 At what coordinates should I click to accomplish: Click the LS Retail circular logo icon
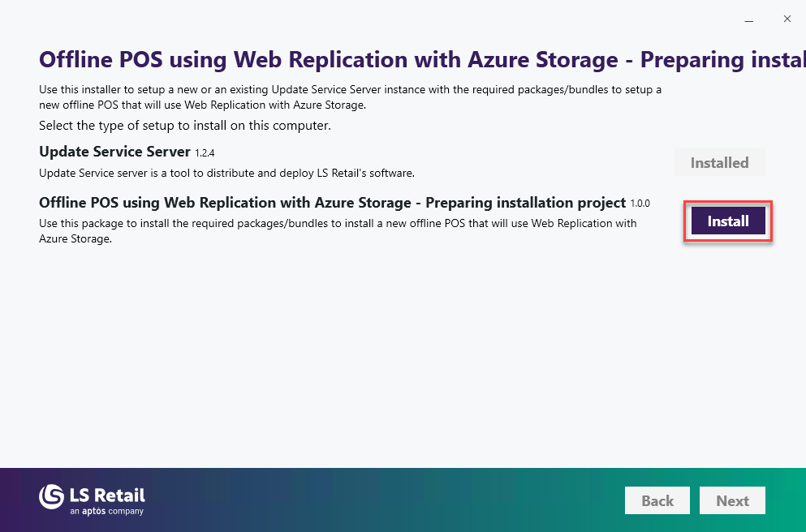pyautogui.click(x=51, y=497)
